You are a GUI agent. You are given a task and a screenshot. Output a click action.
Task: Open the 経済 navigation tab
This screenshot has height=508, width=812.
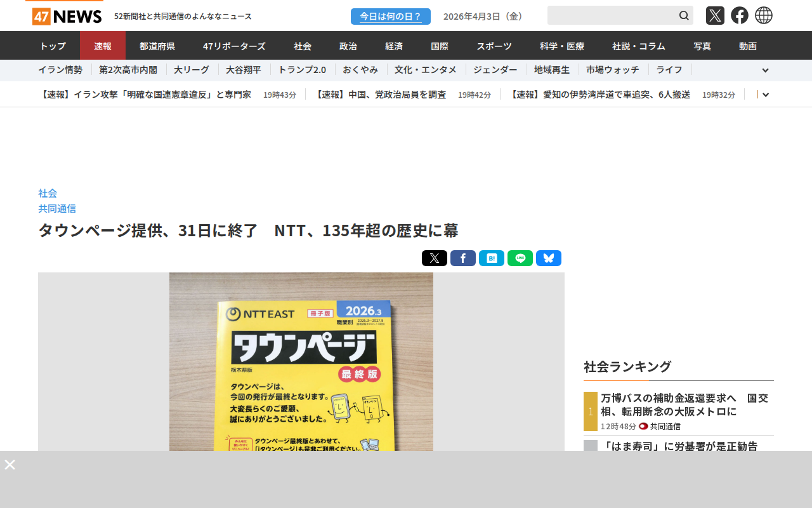coord(394,46)
